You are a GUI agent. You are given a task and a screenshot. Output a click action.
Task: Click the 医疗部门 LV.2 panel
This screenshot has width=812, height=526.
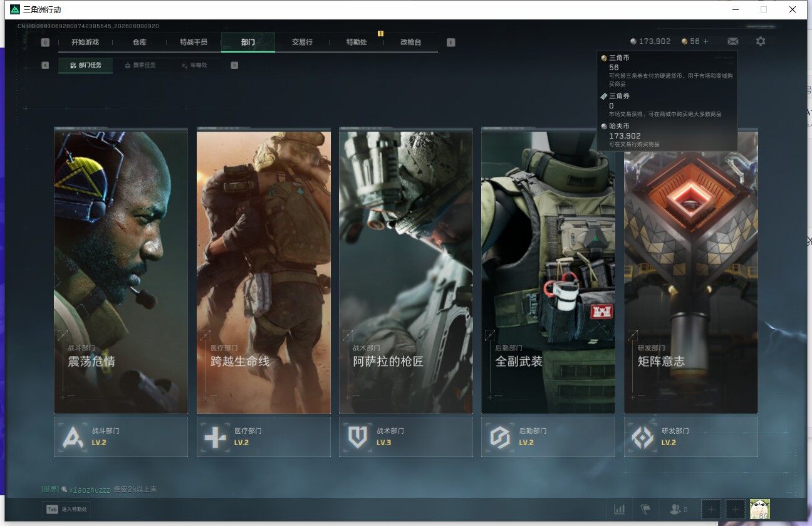pyautogui.click(x=264, y=437)
